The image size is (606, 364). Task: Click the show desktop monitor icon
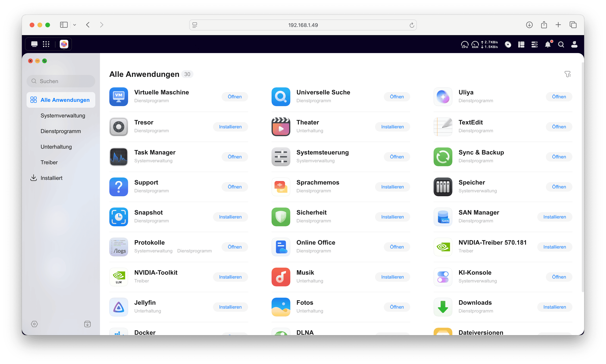click(x=34, y=44)
